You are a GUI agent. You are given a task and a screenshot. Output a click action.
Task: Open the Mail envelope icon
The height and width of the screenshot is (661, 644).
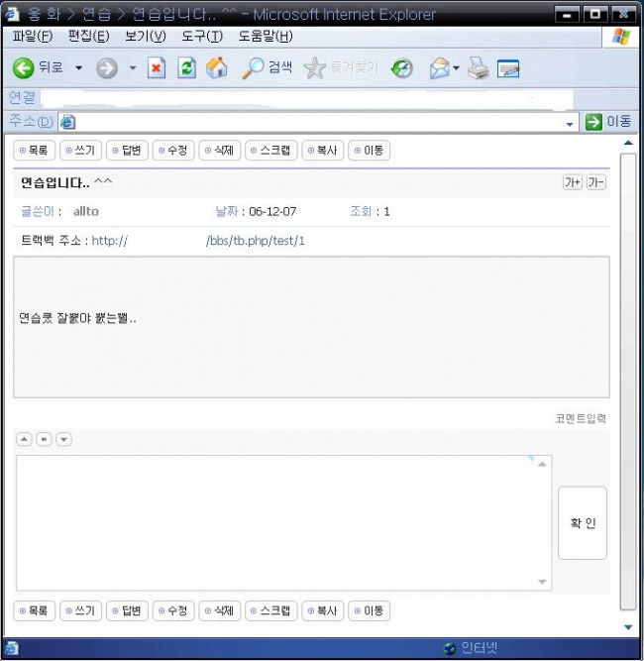coord(440,68)
